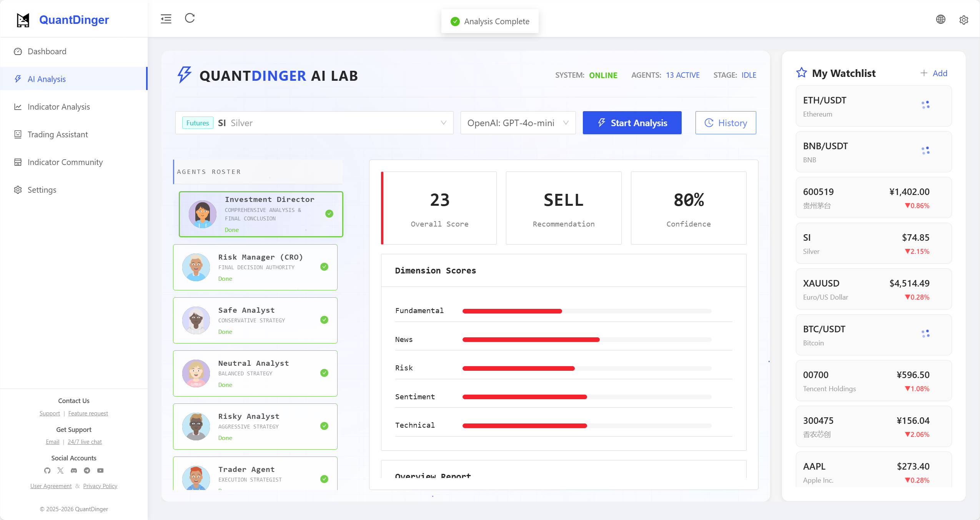Select the Indicator Community sidebar icon
This screenshot has height=520, width=980.
pos(18,162)
